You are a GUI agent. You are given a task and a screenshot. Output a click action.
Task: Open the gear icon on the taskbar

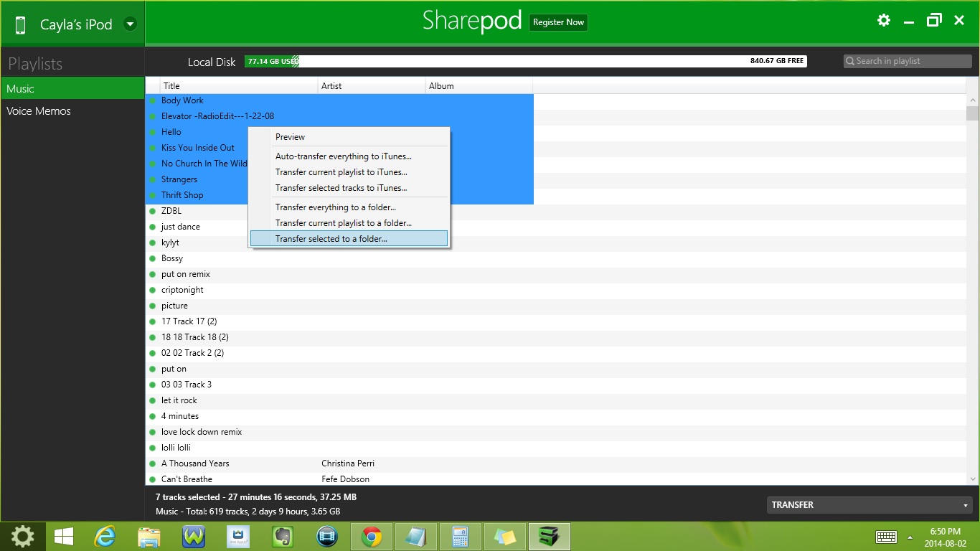coord(23,537)
